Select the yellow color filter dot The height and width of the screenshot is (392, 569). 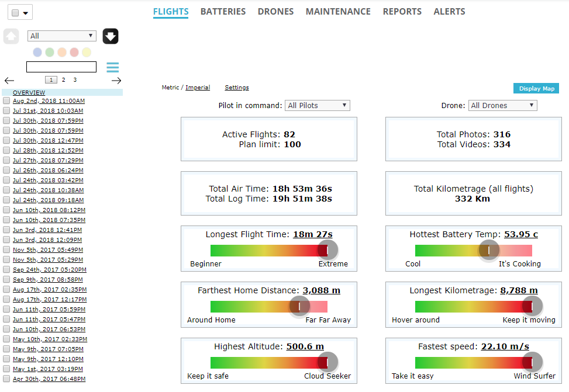pyautogui.click(x=87, y=52)
